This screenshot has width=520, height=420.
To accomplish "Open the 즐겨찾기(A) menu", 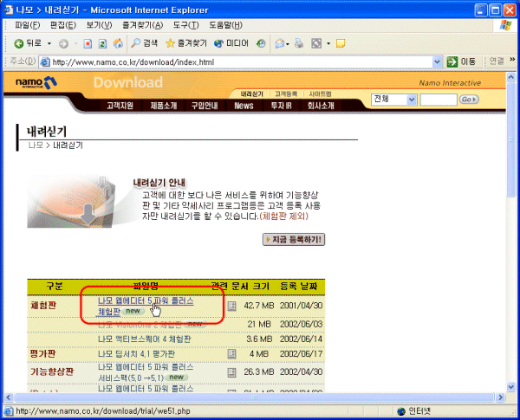I will 143,25.
